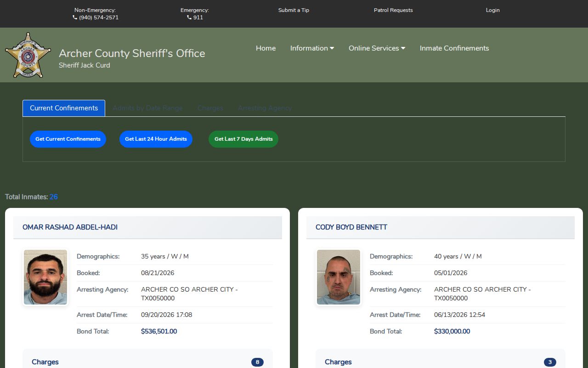
Task: Go to the Home page
Action: [x=266, y=48]
